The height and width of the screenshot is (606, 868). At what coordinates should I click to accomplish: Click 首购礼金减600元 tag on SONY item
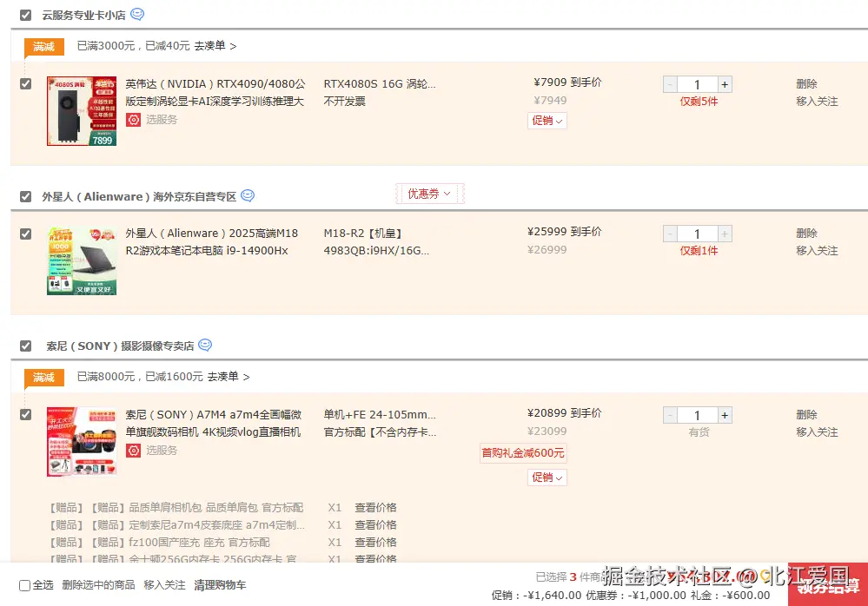(x=523, y=453)
